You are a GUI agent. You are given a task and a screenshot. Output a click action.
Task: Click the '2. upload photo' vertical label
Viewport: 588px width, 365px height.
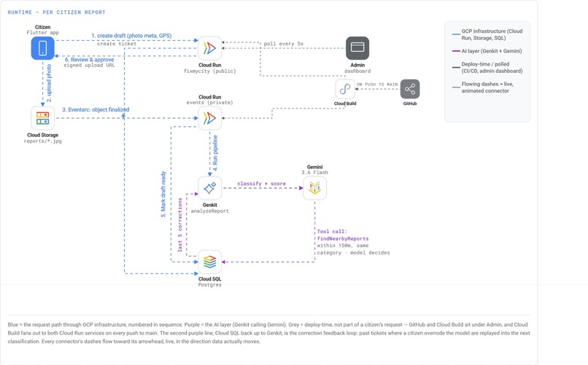point(49,83)
